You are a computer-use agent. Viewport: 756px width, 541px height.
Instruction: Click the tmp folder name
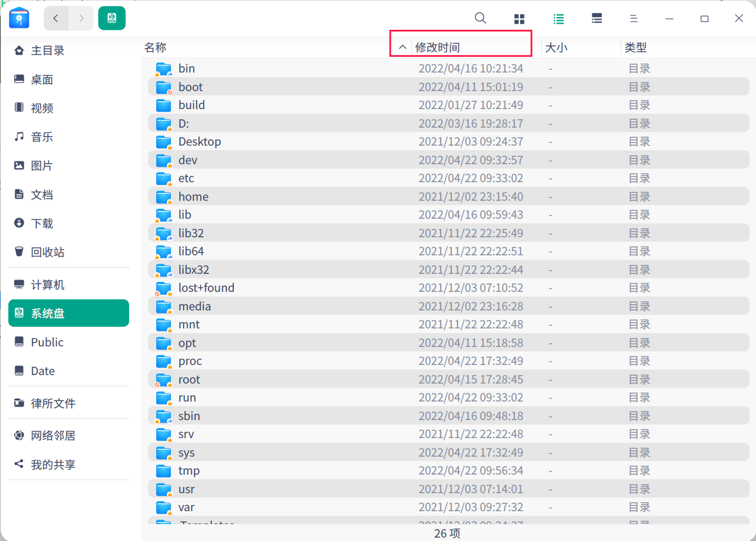point(189,471)
